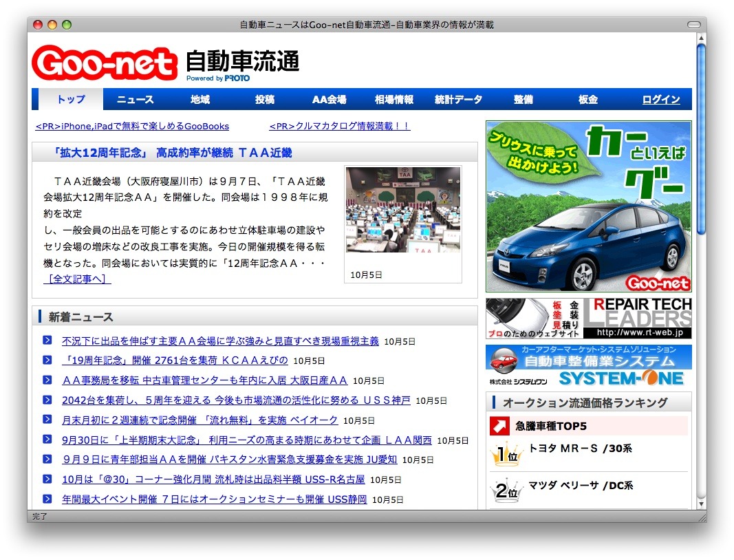
Task: Select 地域 in the navigation bar
Action: point(200,99)
